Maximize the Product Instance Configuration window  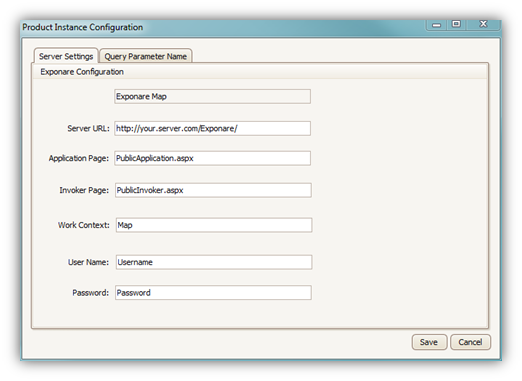coord(456,24)
